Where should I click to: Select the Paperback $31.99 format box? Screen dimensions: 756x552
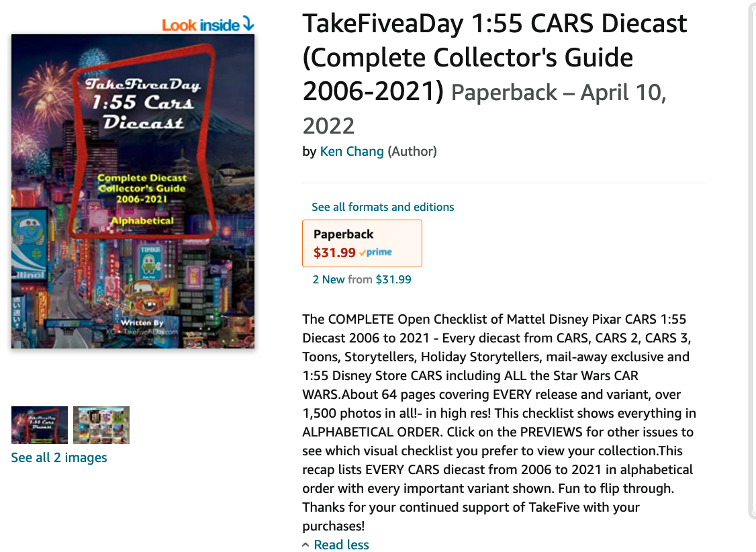[362, 244]
